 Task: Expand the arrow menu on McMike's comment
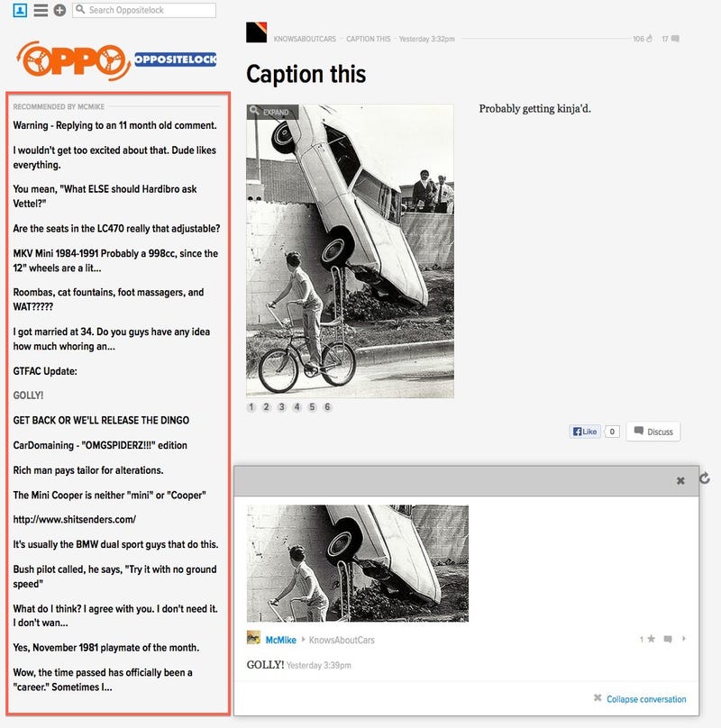tap(684, 639)
